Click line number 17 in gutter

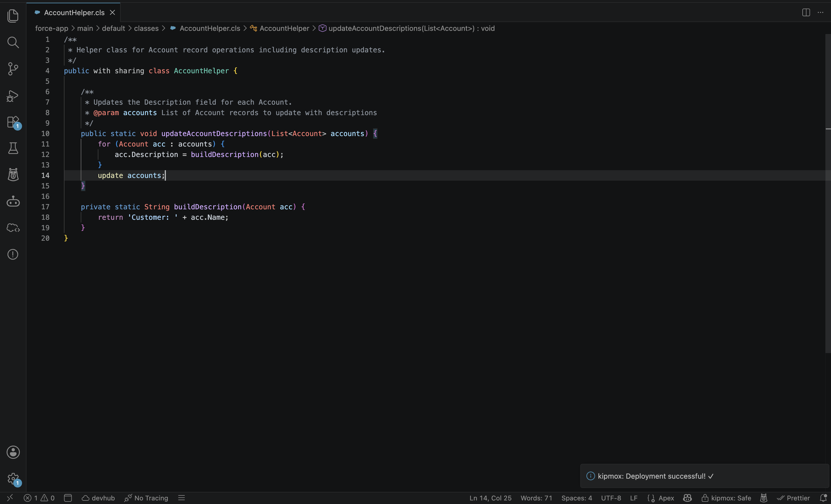(x=45, y=207)
